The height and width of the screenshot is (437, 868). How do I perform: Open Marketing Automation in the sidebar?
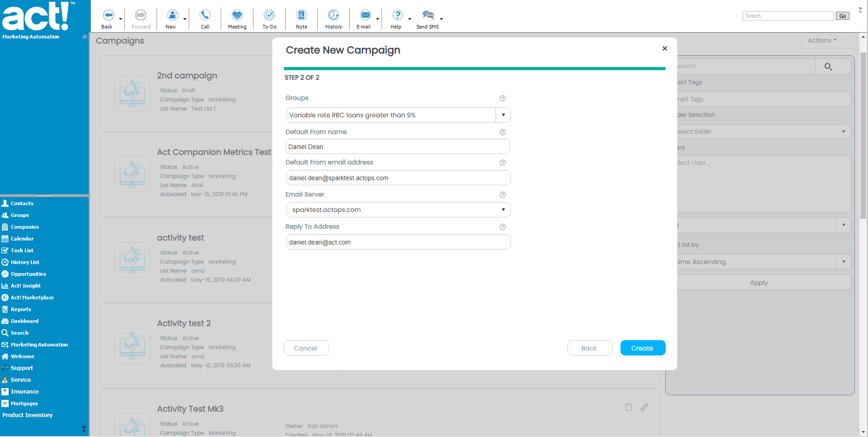coord(39,345)
